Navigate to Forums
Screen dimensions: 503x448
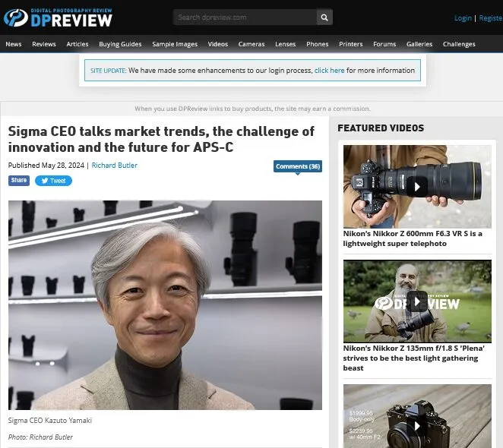tap(384, 44)
